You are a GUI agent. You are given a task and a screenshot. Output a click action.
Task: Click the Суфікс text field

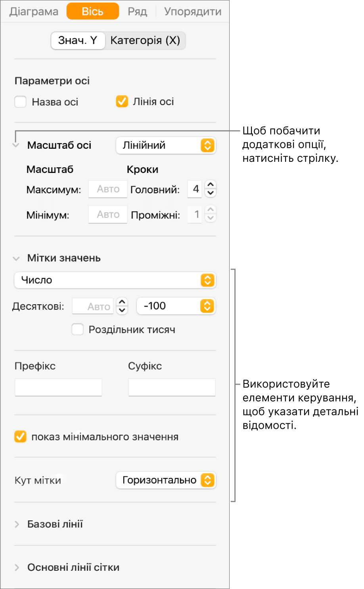pos(172,387)
